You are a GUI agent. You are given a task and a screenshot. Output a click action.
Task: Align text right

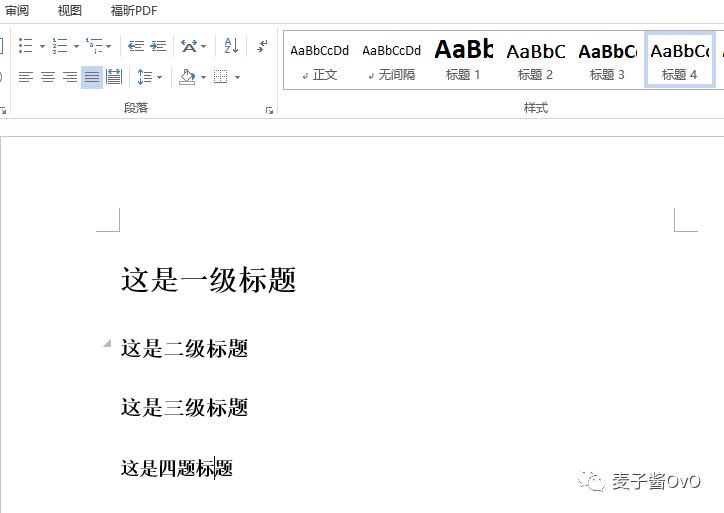pos(70,77)
